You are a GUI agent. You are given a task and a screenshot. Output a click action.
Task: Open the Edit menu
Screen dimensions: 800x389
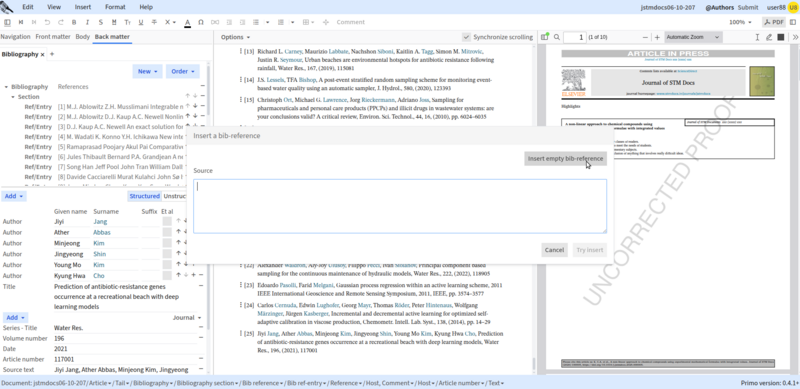coord(28,7)
